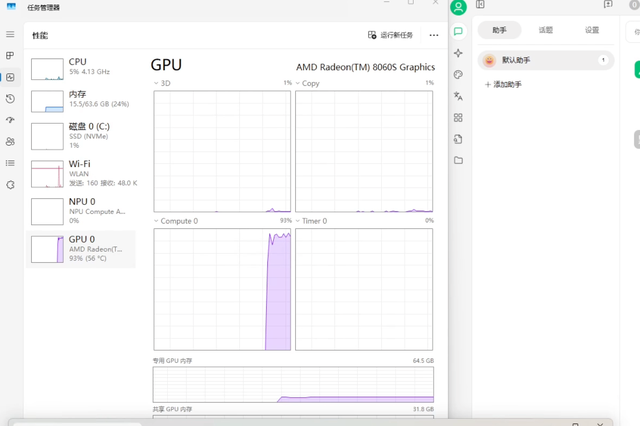Toggle the sidebar collapse icon in chat app
Screen dimensions: 640x426
(x=480, y=4)
